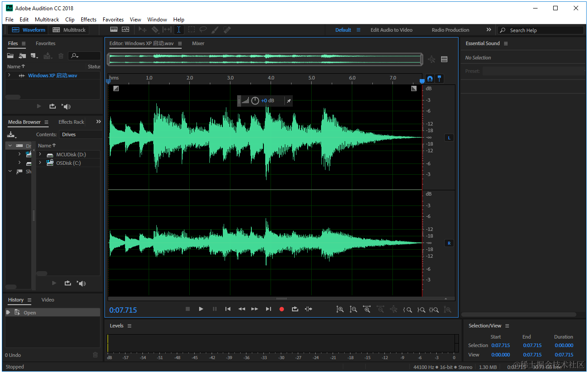The image size is (588, 373).
Task: Select the Spot Healing Brush tool
Action: (x=227, y=29)
